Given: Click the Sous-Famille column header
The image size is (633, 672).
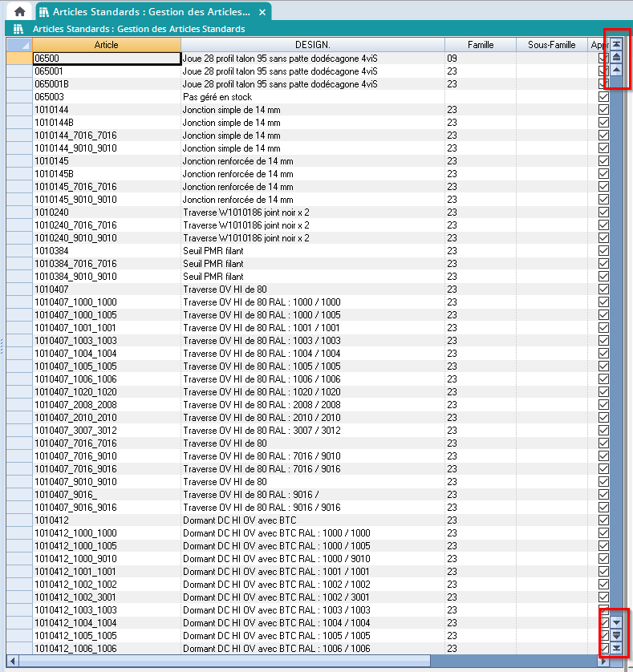Looking at the screenshot, I should pyautogui.click(x=551, y=45).
